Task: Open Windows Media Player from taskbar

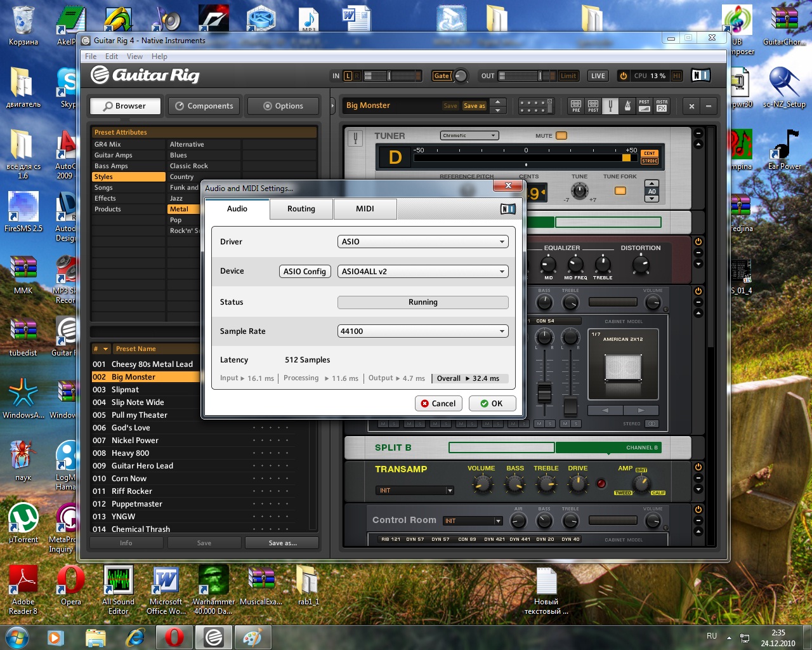Action: pyautogui.click(x=56, y=637)
